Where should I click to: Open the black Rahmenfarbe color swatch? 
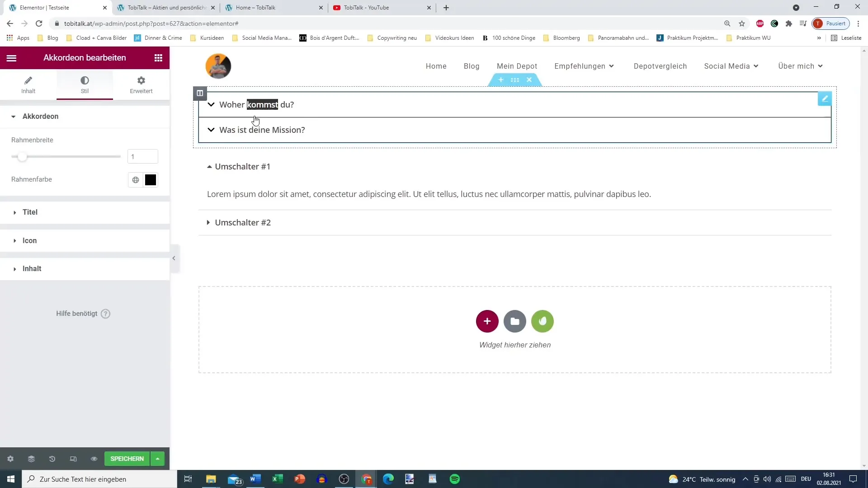tap(151, 180)
